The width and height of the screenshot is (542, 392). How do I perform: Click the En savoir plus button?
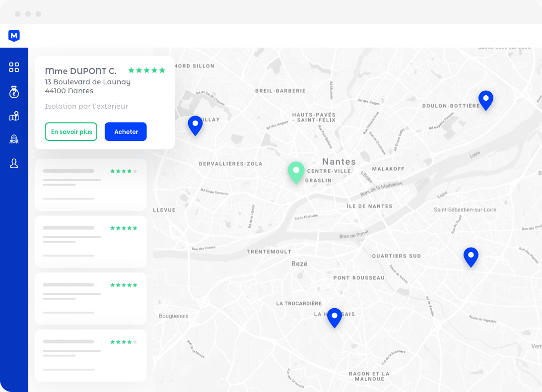tap(71, 131)
